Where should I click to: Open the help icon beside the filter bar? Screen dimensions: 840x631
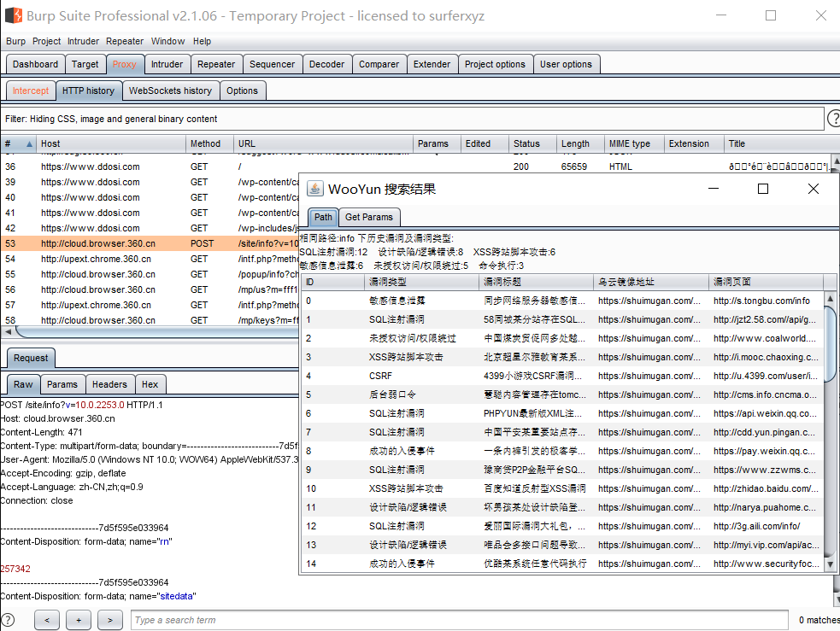coord(833,119)
